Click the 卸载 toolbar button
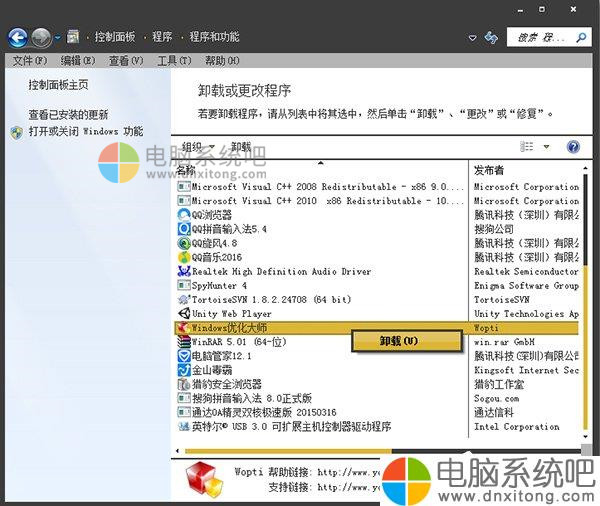 pos(241,147)
